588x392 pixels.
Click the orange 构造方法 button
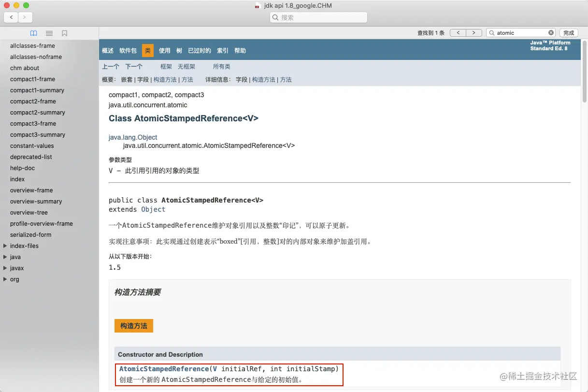[x=134, y=326]
